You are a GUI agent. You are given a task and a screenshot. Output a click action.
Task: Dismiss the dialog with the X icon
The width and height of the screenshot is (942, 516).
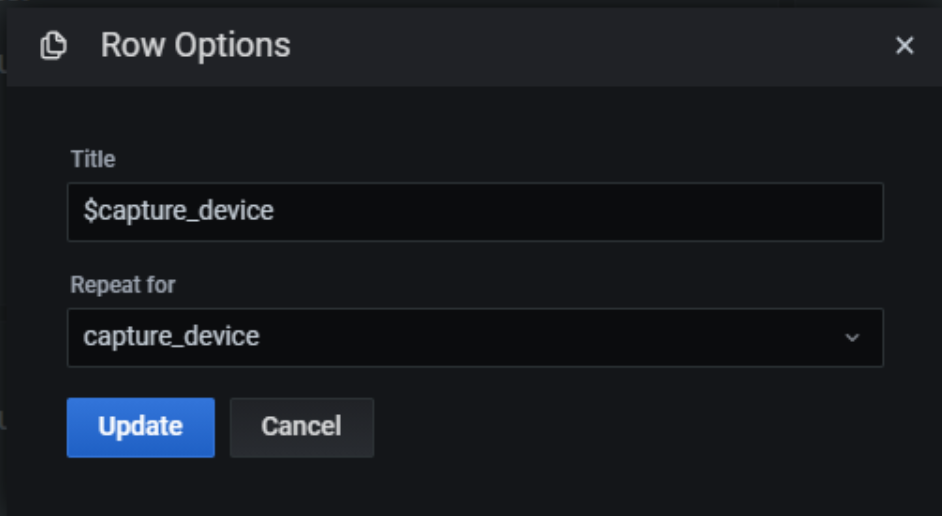pyautogui.click(x=904, y=46)
